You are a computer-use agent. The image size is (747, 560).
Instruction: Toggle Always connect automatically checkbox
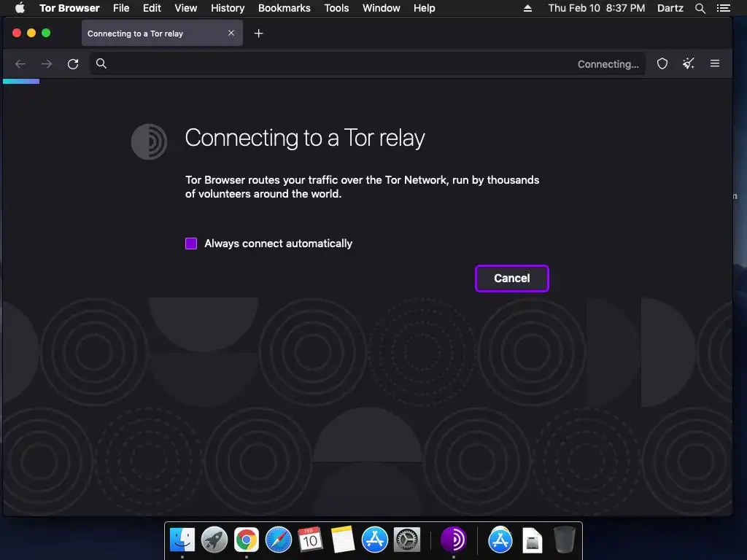click(x=191, y=244)
